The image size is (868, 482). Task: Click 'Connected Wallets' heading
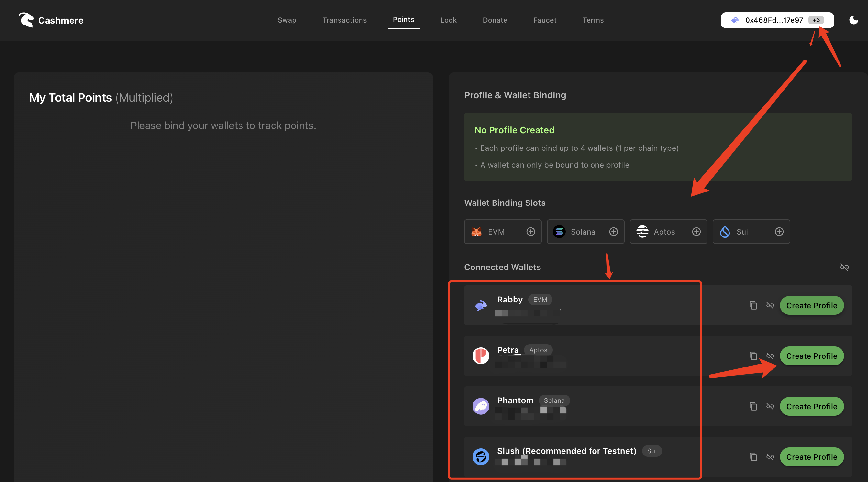coord(502,267)
